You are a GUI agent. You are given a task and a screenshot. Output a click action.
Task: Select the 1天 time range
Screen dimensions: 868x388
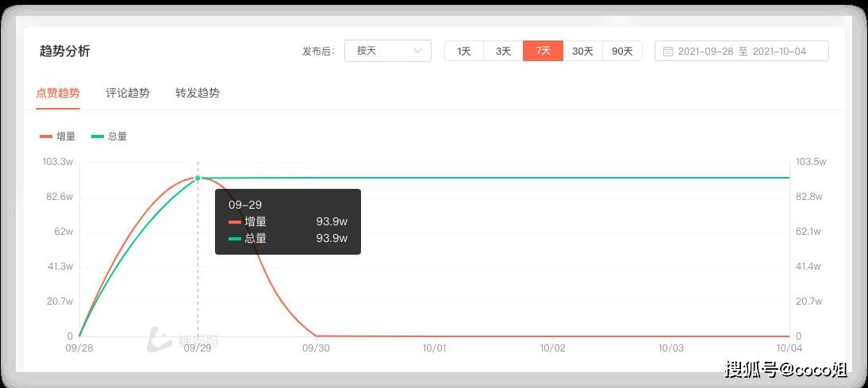pos(464,51)
